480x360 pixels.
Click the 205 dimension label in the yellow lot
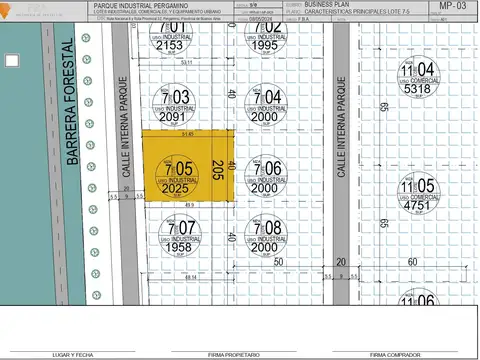(217, 170)
